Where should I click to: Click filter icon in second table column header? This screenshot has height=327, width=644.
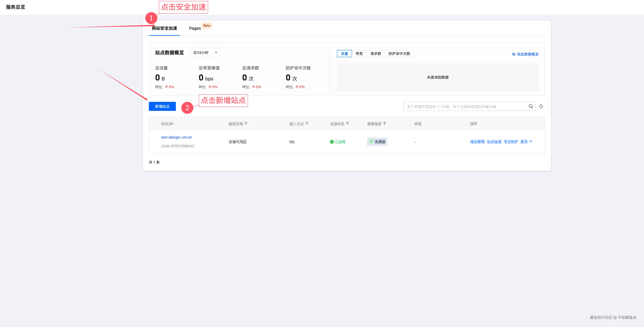pyautogui.click(x=246, y=123)
